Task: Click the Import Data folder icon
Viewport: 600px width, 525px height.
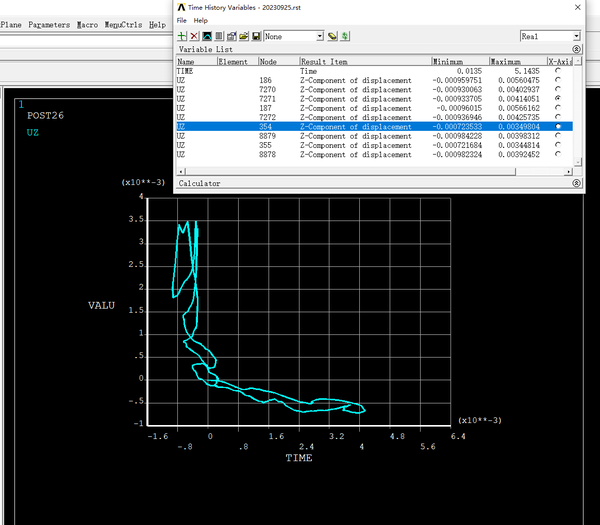Action: pyautogui.click(x=244, y=36)
